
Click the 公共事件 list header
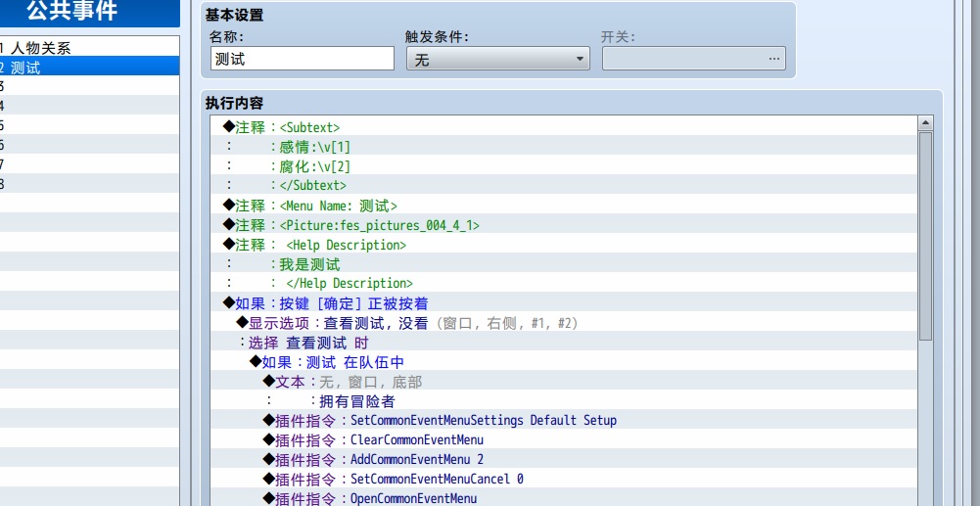(89, 13)
